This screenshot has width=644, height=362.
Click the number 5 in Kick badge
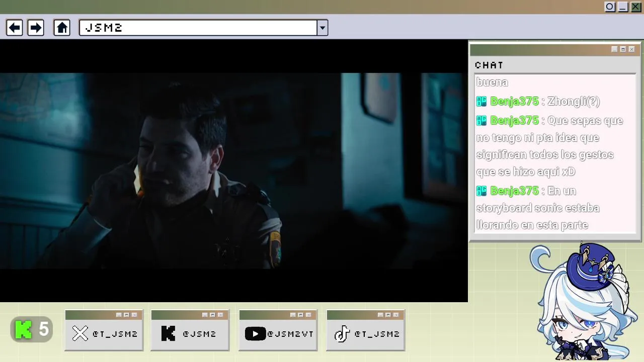coord(44,330)
